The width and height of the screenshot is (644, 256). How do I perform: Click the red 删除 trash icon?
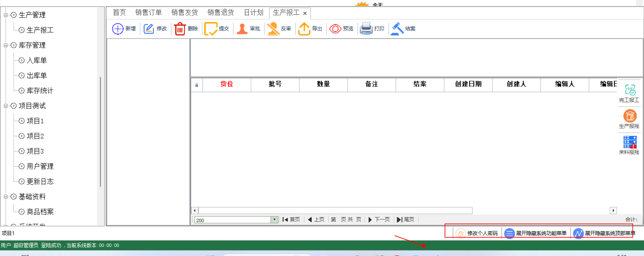point(180,29)
